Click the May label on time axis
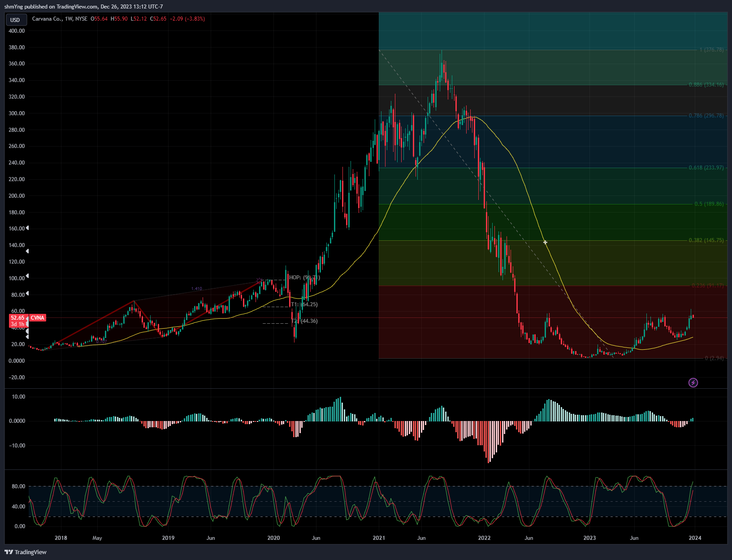The image size is (732, 560). (97, 538)
